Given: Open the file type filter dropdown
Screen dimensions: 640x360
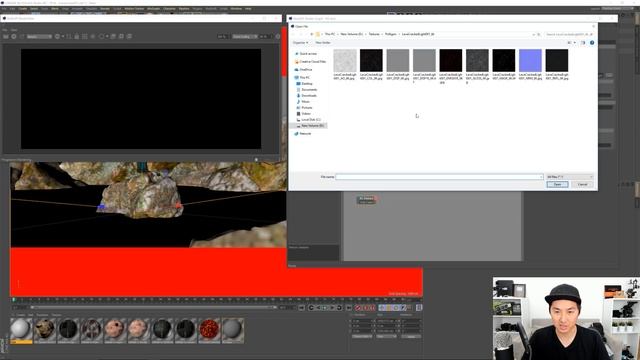Looking at the screenshot, I should point(569,177).
